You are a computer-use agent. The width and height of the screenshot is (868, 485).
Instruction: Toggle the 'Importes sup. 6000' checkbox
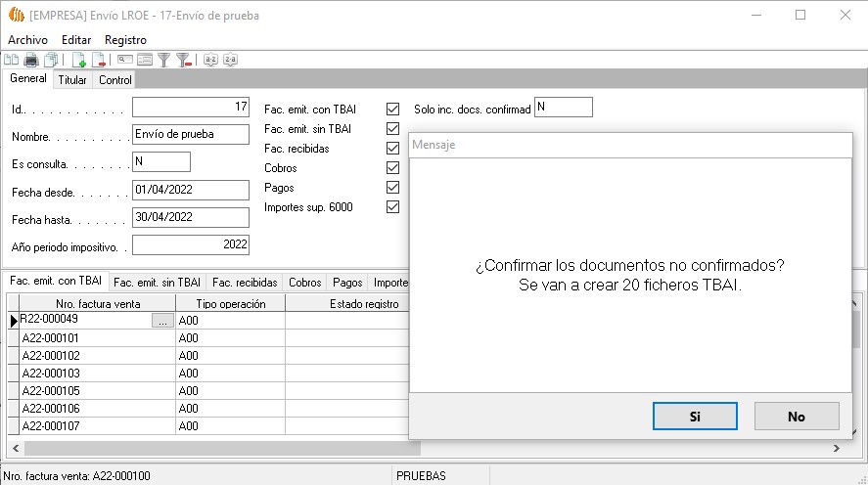pos(393,207)
